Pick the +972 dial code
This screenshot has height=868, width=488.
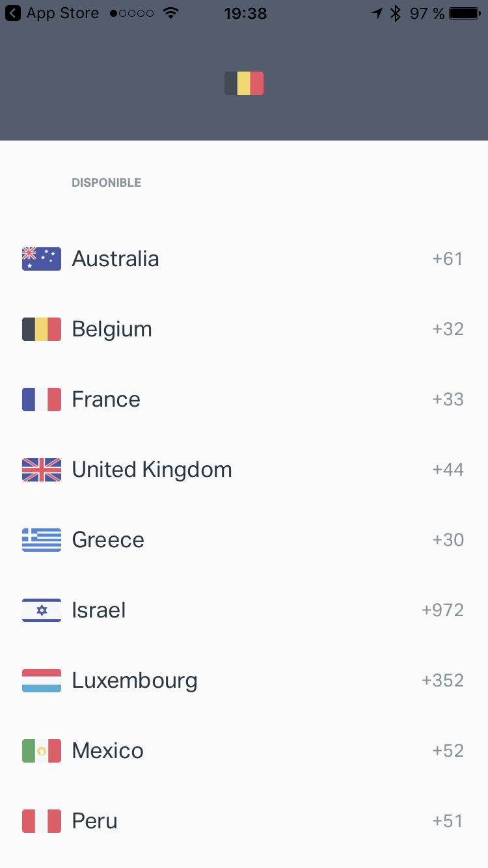point(442,610)
